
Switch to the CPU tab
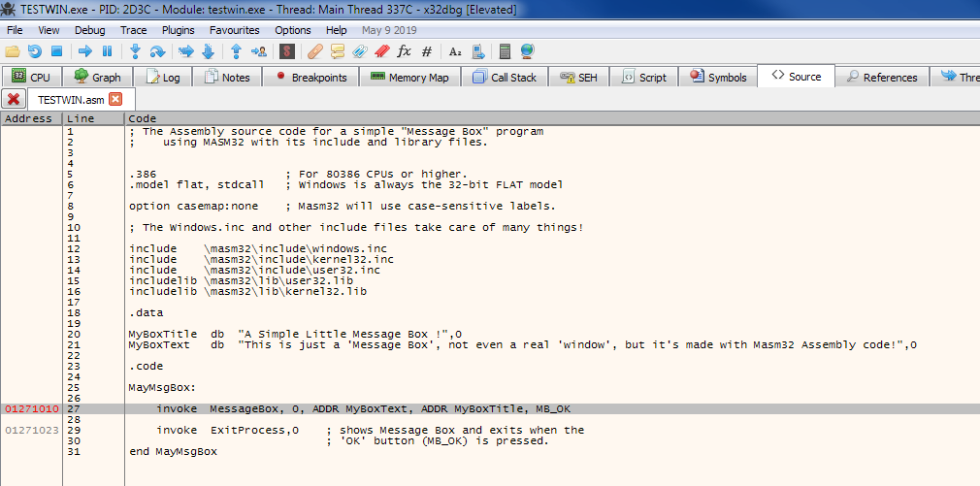point(31,77)
